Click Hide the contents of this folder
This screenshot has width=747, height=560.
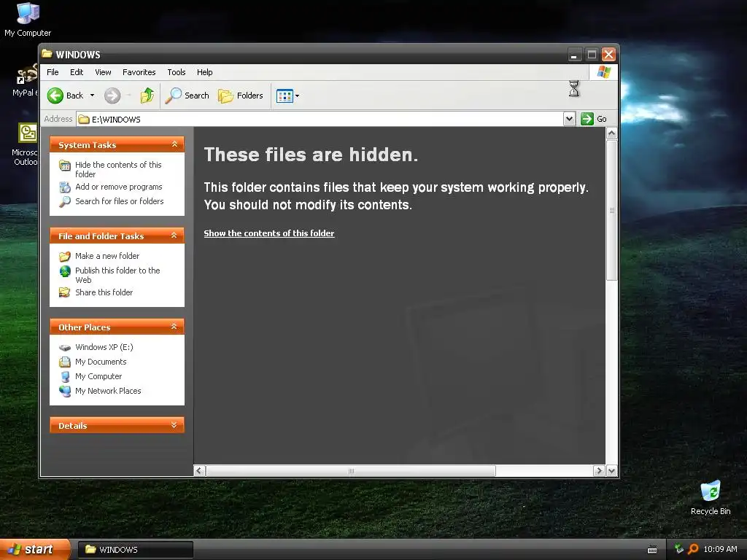[118, 169]
